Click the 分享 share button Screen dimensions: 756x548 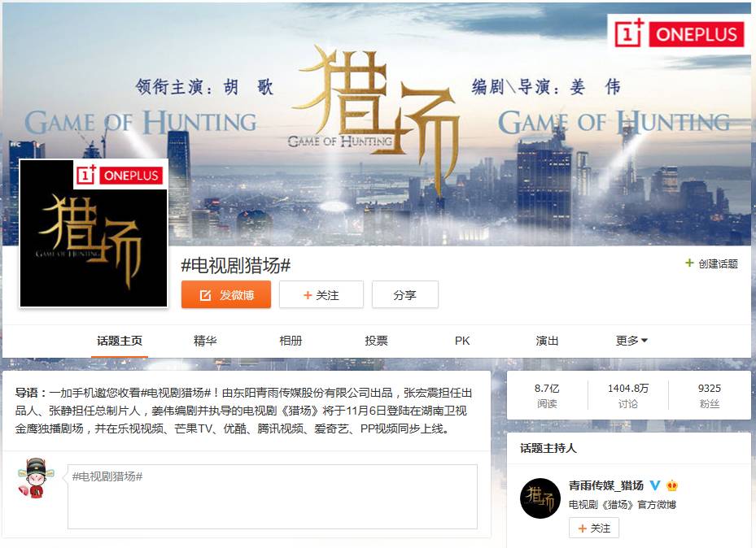(405, 294)
